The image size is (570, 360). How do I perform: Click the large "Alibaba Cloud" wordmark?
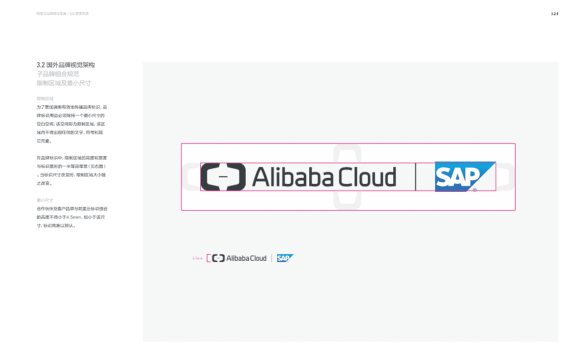(x=324, y=177)
